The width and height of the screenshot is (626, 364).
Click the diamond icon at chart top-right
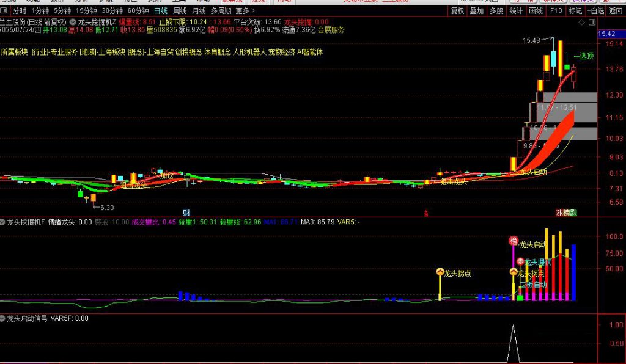pos(582,22)
